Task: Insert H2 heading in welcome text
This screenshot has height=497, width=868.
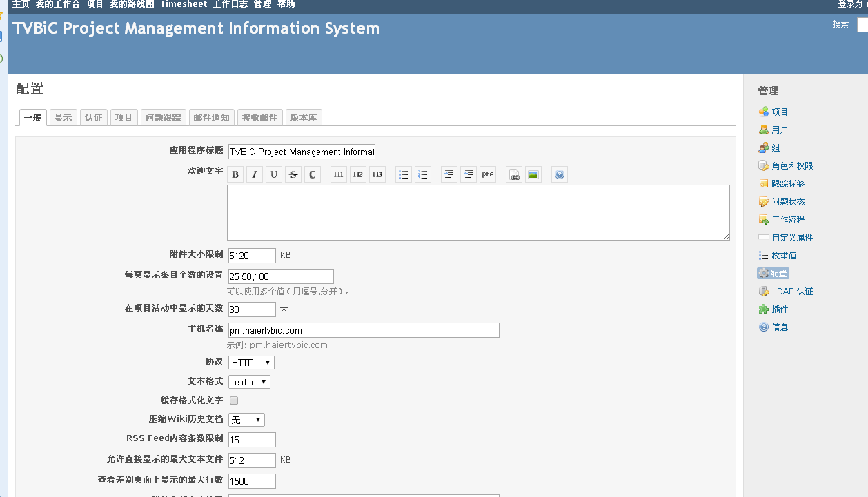Action: 358,174
